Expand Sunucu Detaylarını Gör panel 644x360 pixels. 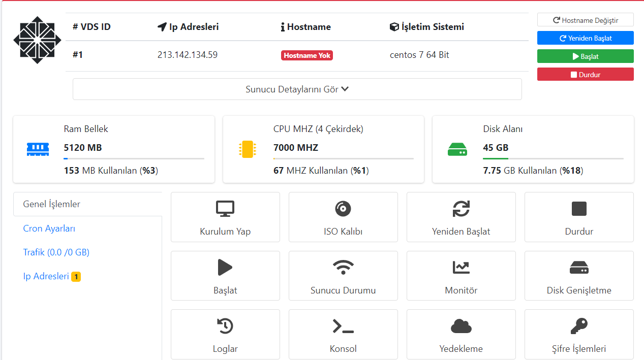click(x=297, y=89)
